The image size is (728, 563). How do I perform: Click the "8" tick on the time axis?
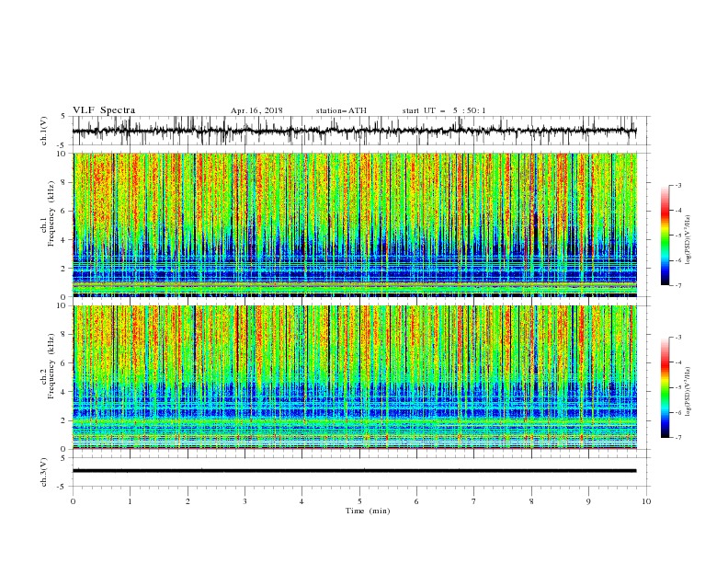[x=531, y=501]
